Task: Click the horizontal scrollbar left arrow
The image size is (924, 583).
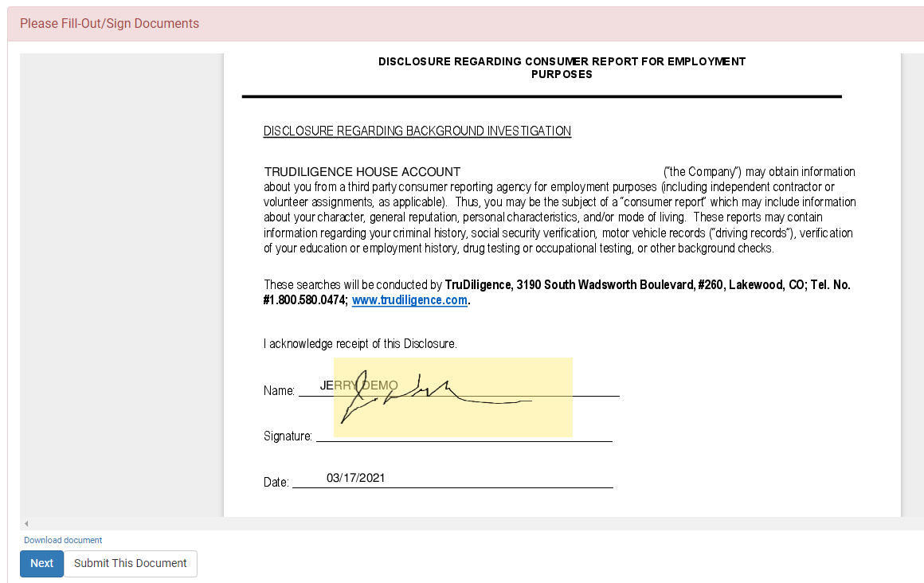Action: tap(26, 523)
